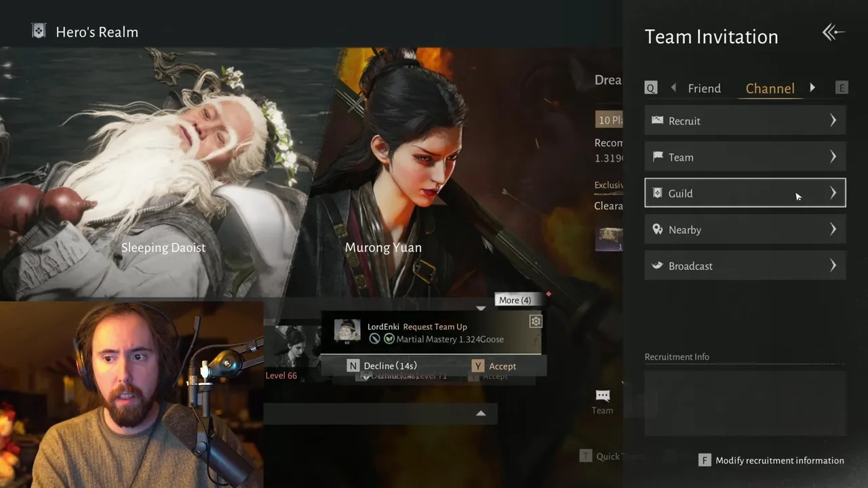
Task: Click the Team Invitation heading
Action: pos(711,37)
